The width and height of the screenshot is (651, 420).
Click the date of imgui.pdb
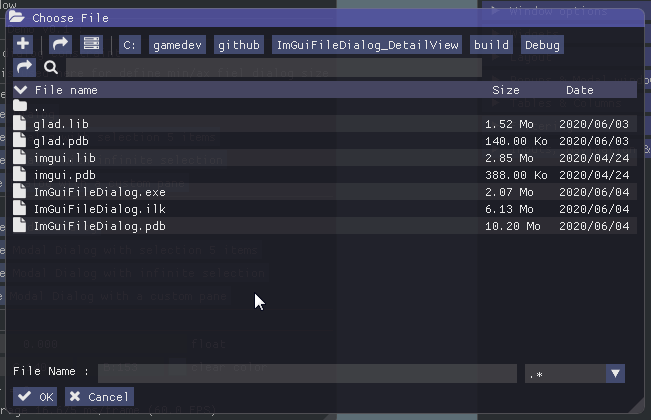click(594, 175)
